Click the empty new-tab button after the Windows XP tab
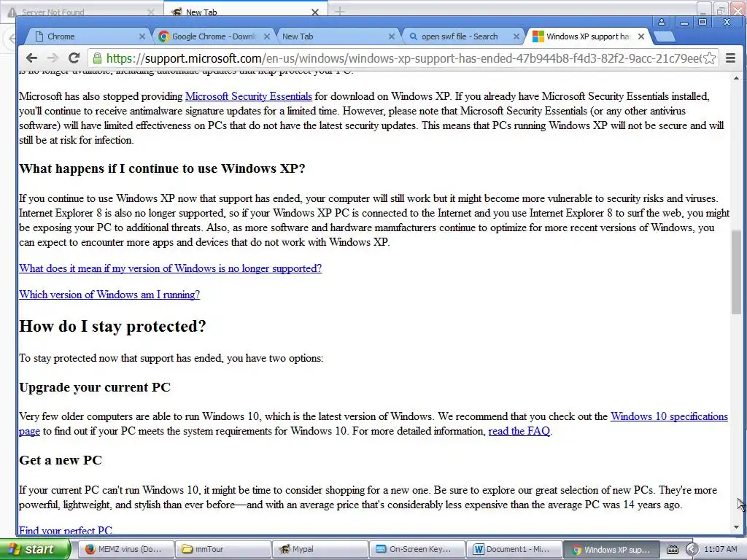Viewport: 747px width, 560px height. coord(664,36)
